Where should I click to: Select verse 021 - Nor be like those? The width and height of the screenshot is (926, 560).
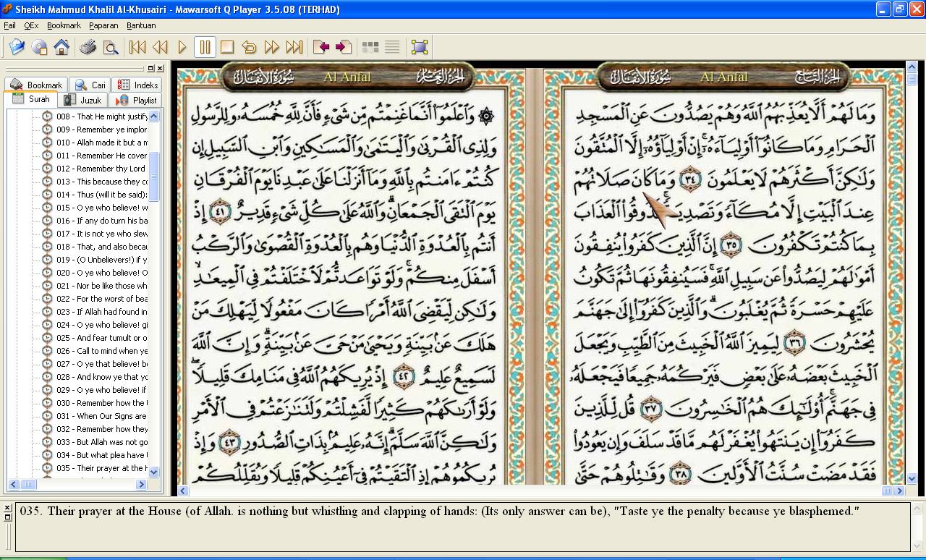pyautogui.click(x=101, y=286)
